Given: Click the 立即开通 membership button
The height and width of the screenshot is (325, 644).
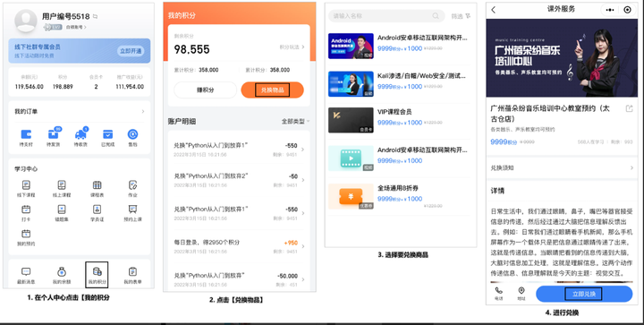Looking at the screenshot, I should click(131, 51).
